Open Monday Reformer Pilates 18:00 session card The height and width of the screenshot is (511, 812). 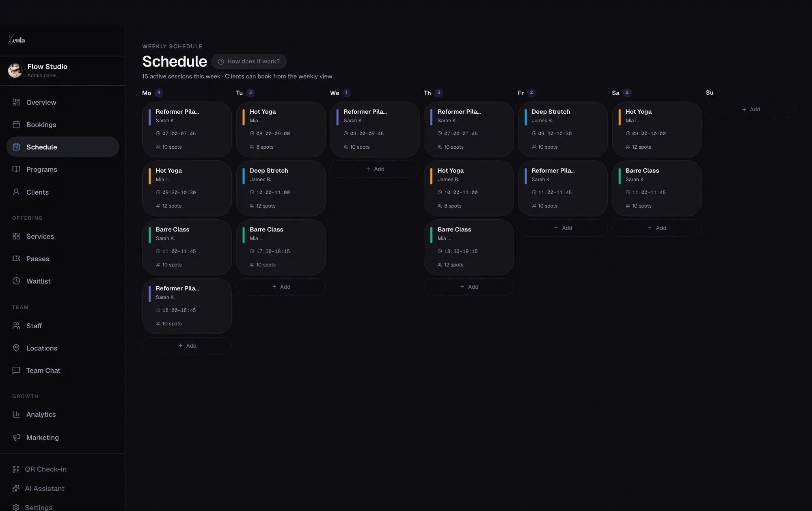coord(187,306)
